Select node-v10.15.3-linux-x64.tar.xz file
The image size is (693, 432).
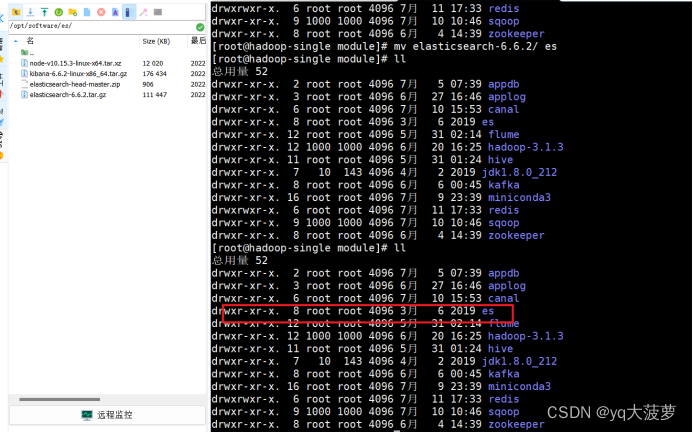pyautogui.click(x=75, y=63)
